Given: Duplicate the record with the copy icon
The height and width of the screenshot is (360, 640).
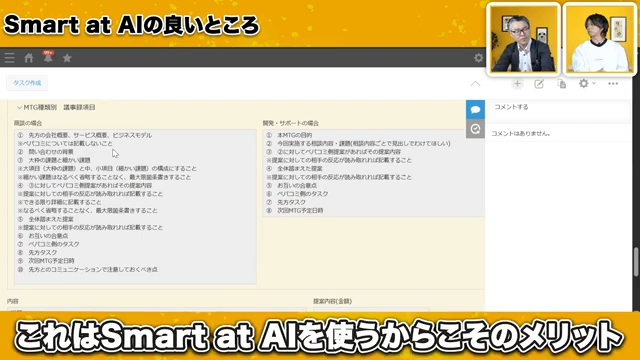Looking at the screenshot, I should [562, 84].
